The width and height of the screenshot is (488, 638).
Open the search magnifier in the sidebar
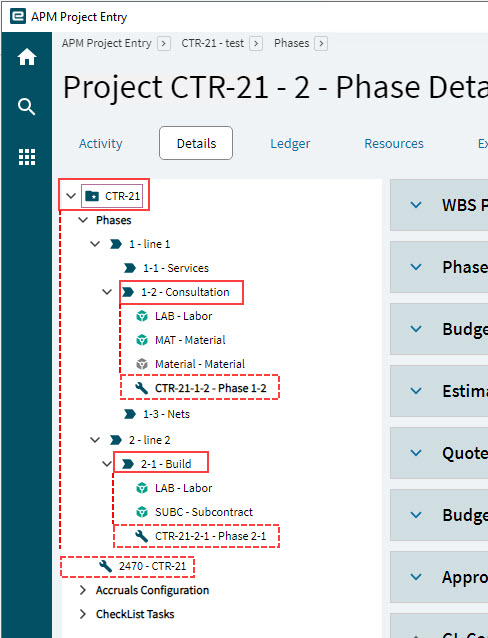click(x=27, y=107)
